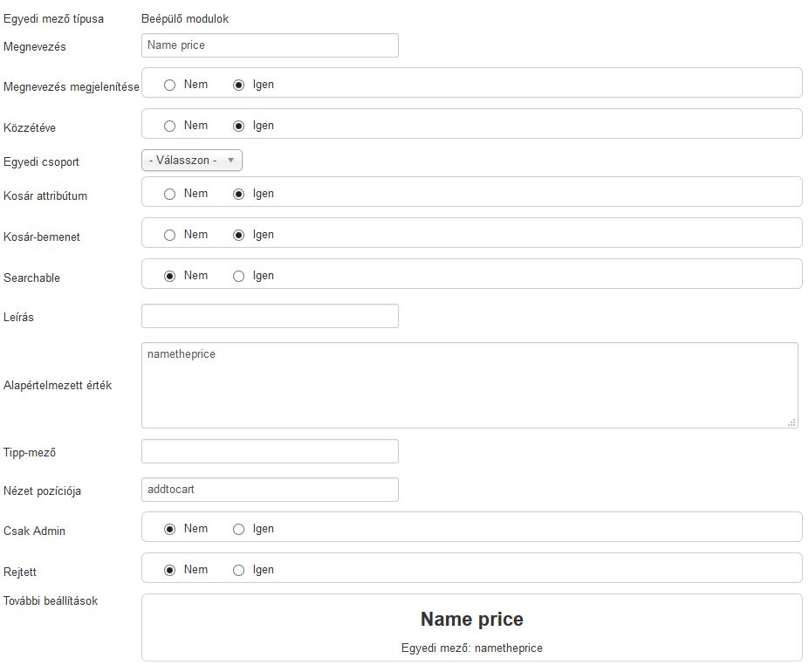The height and width of the screenshot is (672, 809).
Task: Click the Megnevezés text field
Action: point(270,45)
